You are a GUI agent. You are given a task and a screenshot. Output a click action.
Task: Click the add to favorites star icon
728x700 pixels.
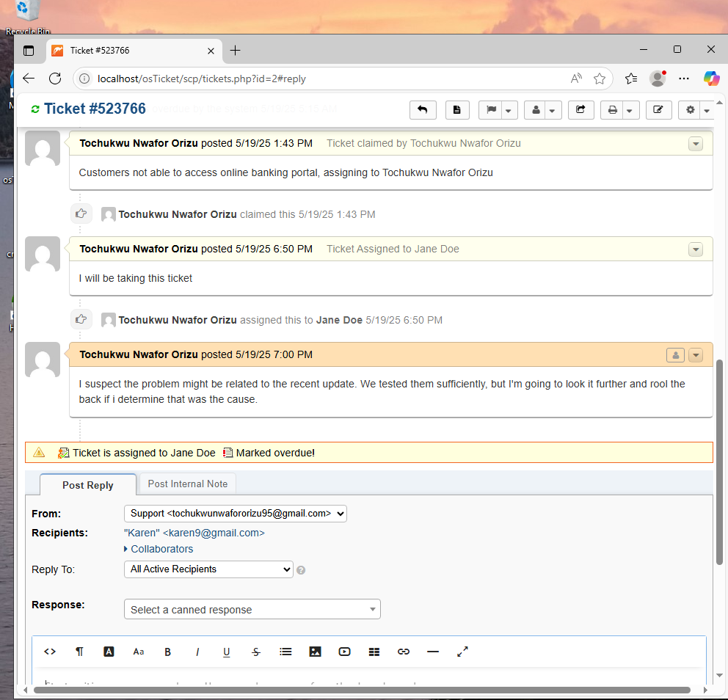click(600, 79)
